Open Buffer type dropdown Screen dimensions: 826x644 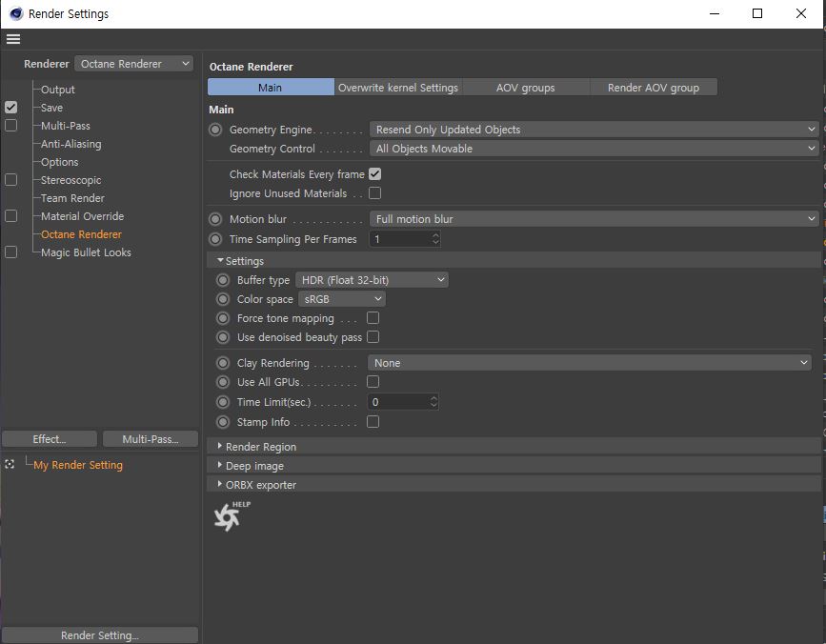372,280
